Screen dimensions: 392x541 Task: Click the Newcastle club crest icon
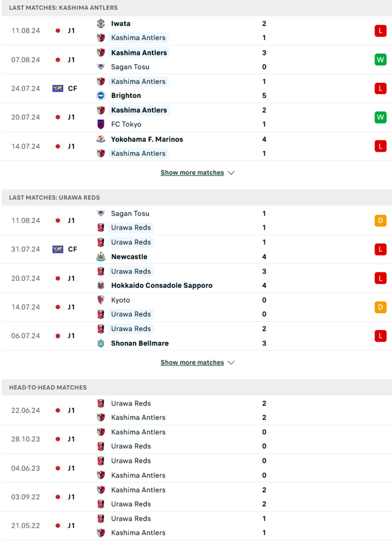101,256
